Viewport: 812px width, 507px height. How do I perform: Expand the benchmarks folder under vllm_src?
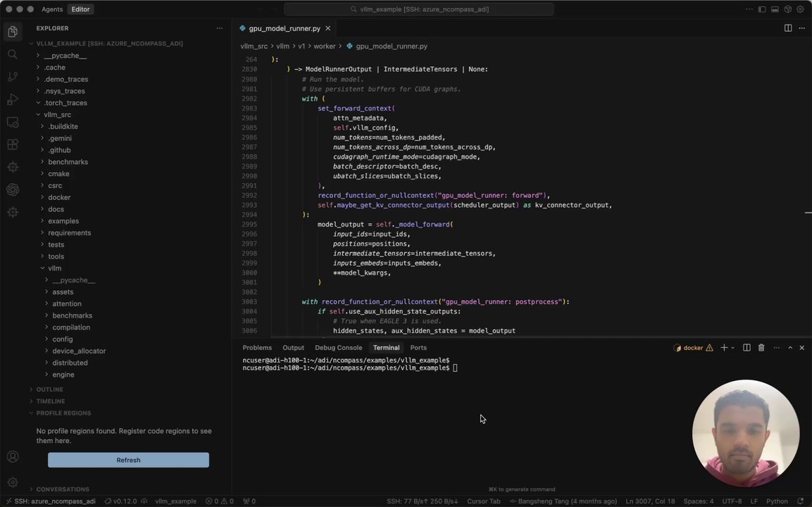[x=68, y=161]
